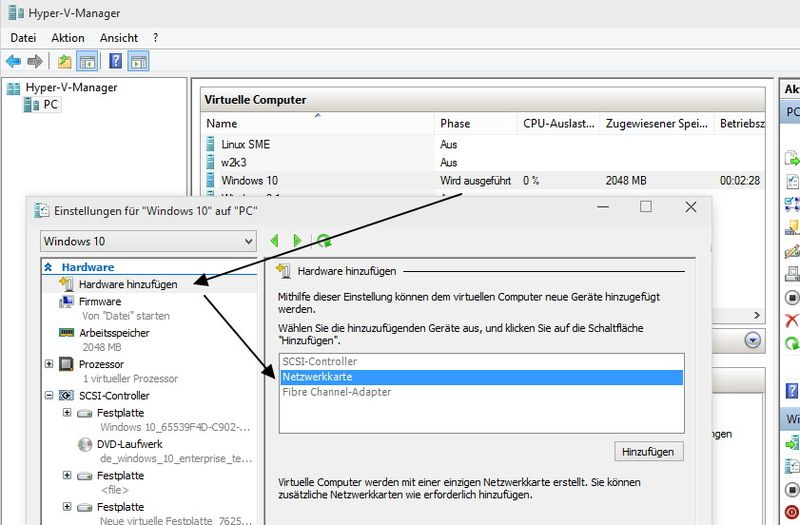Expand the Prozessor node
The height and width of the screenshot is (525, 800).
tap(49, 364)
